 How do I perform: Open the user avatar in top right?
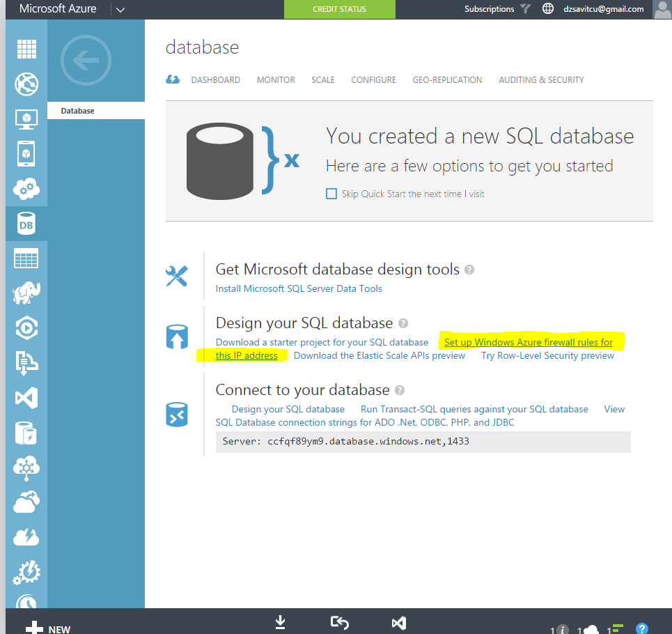coord(662,10)
